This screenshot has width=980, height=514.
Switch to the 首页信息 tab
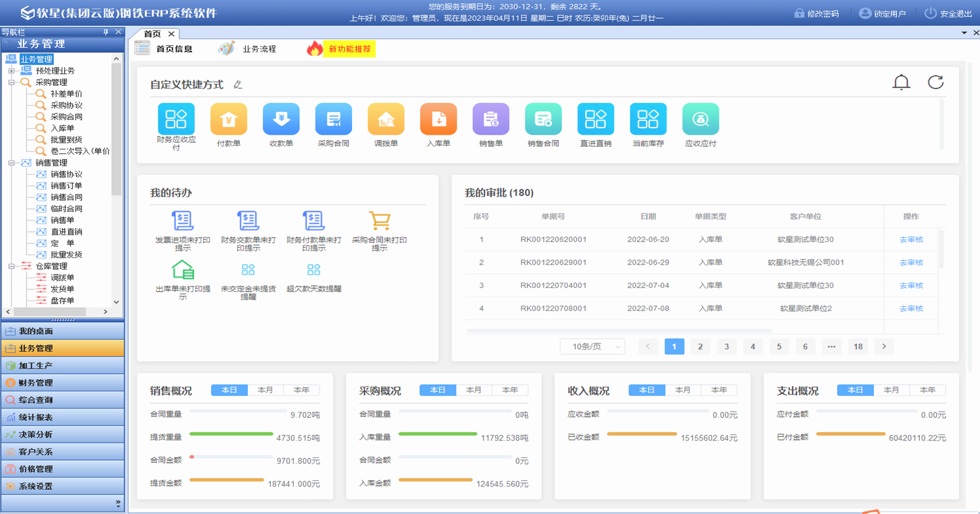[x=164, y=49]
